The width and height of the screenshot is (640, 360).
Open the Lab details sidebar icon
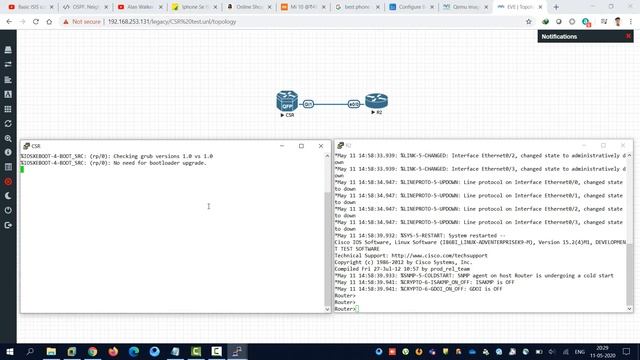(x=8, y=167)
